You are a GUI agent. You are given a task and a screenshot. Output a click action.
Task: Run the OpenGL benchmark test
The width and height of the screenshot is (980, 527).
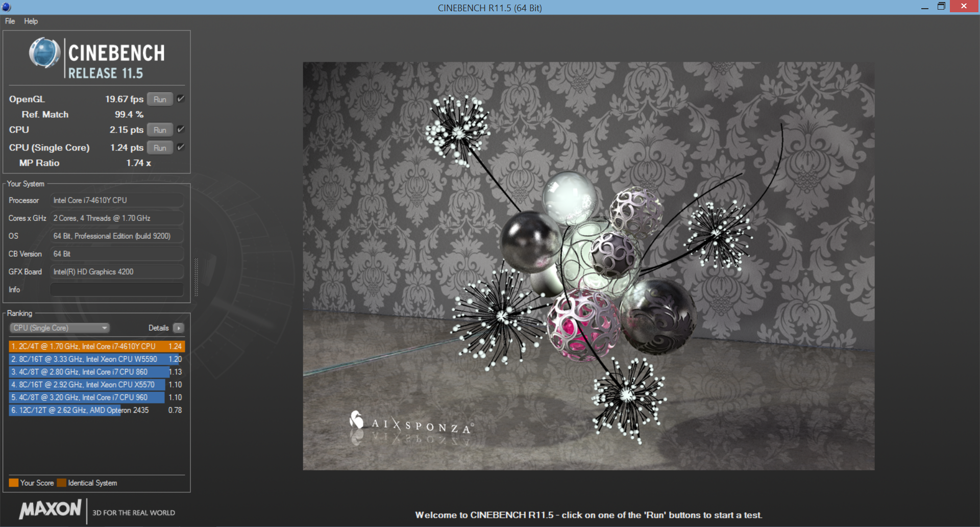point(160,99)
